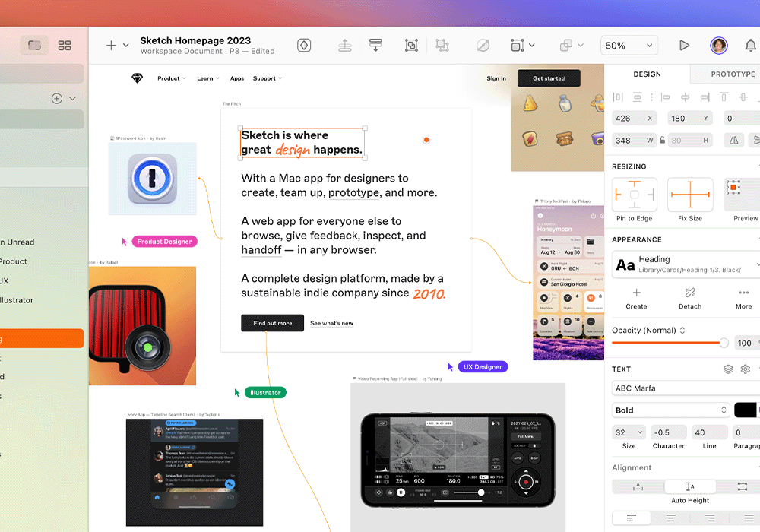760x532 pixels.
Task: Select Auto Height text alignment option
Action: tap(690, 486)
